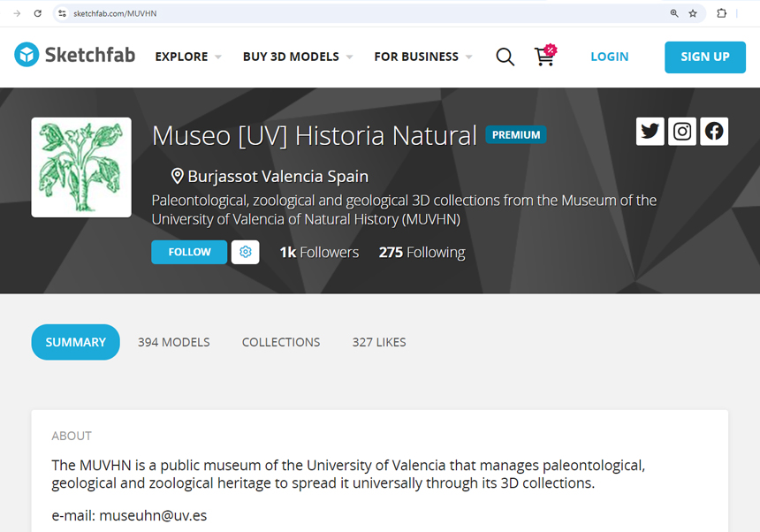Reload the page
The image size is (760, 532).
point(38,13)
